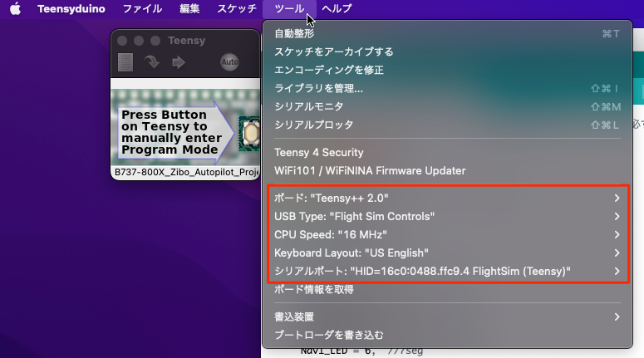Click the Teensy board button image

(x=250, y=134)
